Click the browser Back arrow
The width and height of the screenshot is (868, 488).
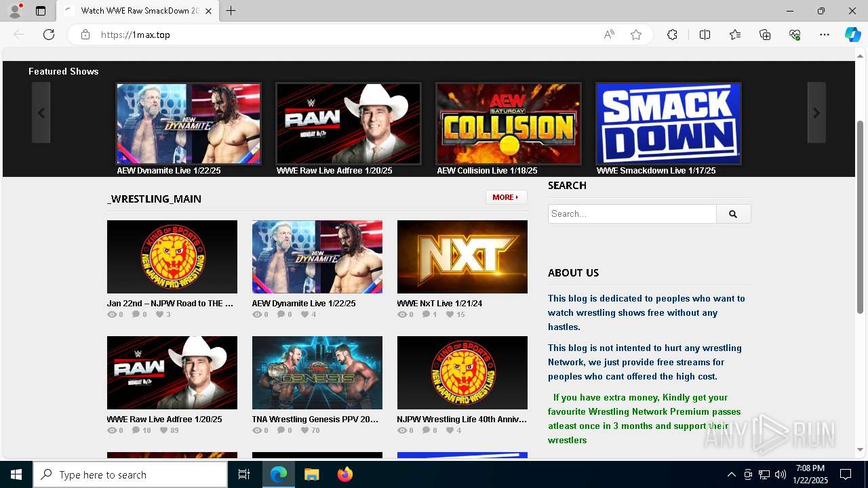point(19,35)
